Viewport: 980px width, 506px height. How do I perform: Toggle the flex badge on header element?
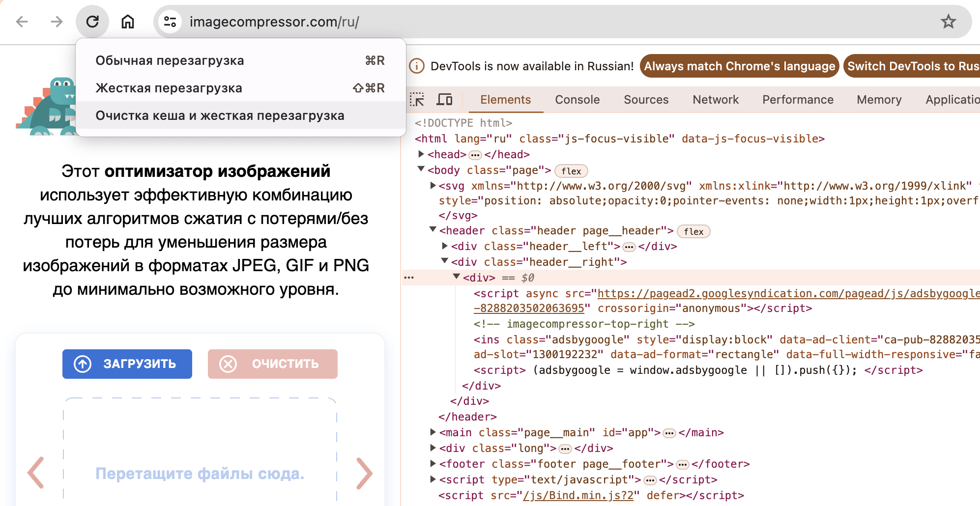click(x=693, y=231)
